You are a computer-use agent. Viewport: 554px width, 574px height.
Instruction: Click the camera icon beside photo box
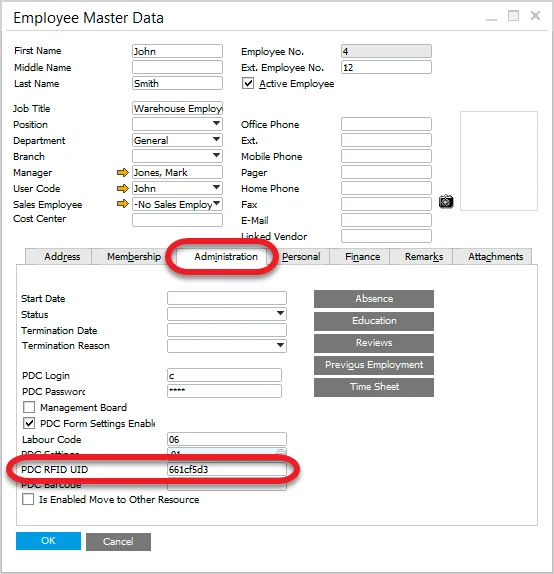[446, 201]
